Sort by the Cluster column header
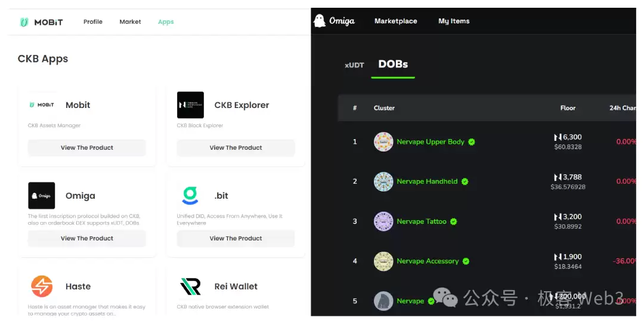The width and height of the screenshot is (644, 324). coord(384,108)
